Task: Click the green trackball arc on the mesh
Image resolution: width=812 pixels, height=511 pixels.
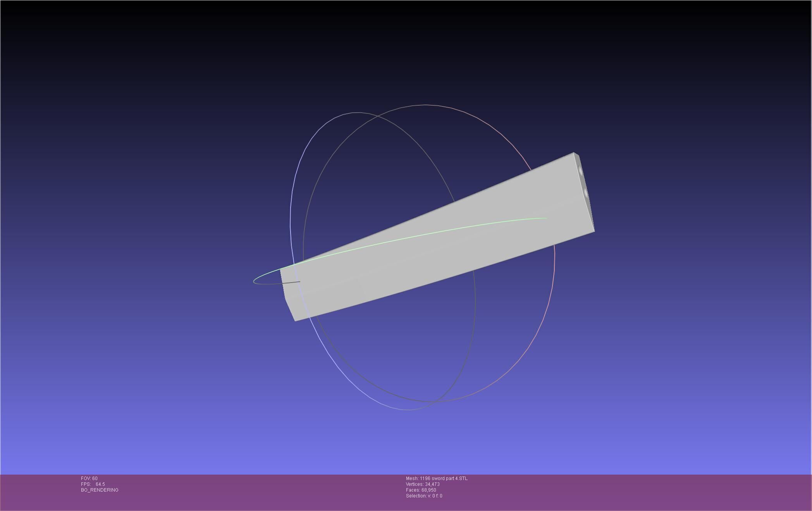Action: click(426, 234)
